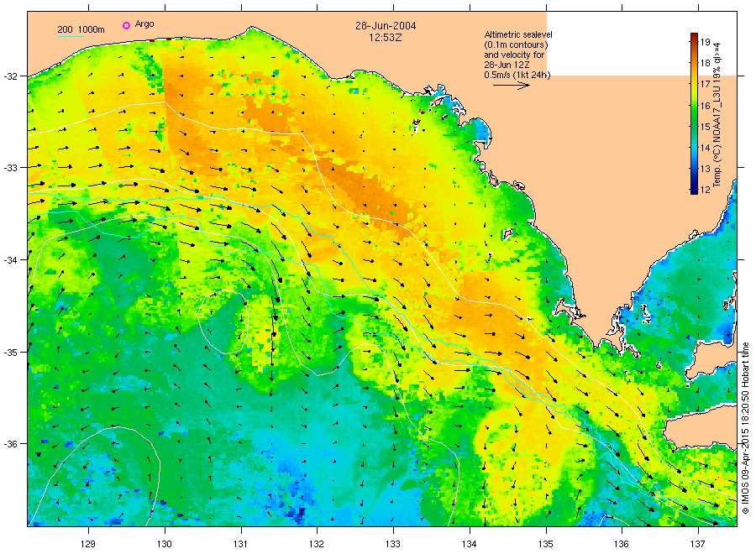
Task: Click the time '12:53Z' label
Action: point(386,38)
